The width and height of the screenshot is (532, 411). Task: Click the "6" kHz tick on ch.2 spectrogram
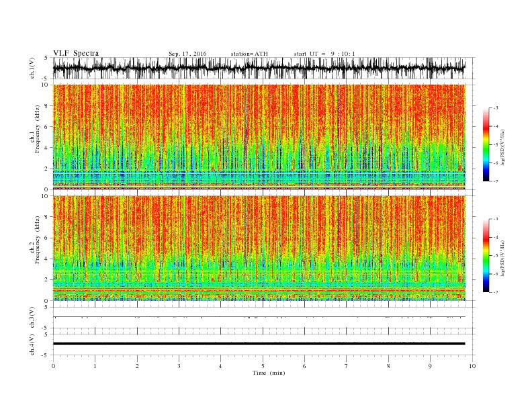(46, 238)
